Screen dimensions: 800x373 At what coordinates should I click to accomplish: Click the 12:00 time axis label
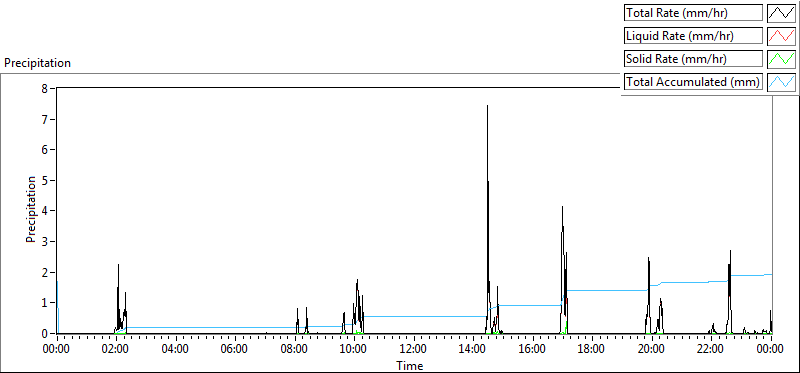click(x=414, y=350)
